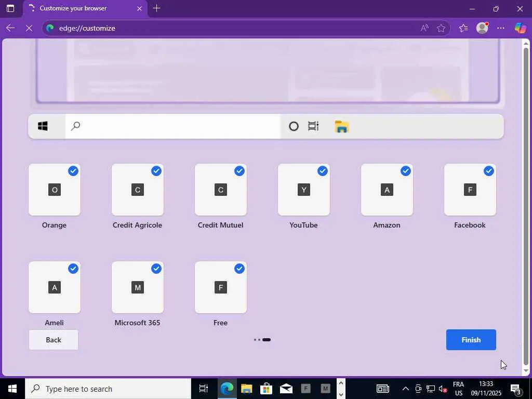Open Task View on the taskbar
The height and width of the screenshot is (399, 532).
tap(204, 389)
